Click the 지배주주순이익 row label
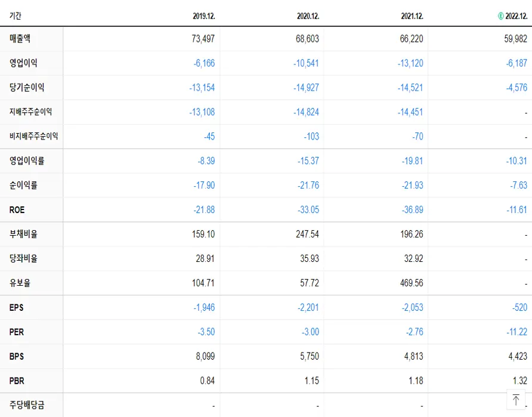This screenshot has width=532, height=417. point(30,112)
